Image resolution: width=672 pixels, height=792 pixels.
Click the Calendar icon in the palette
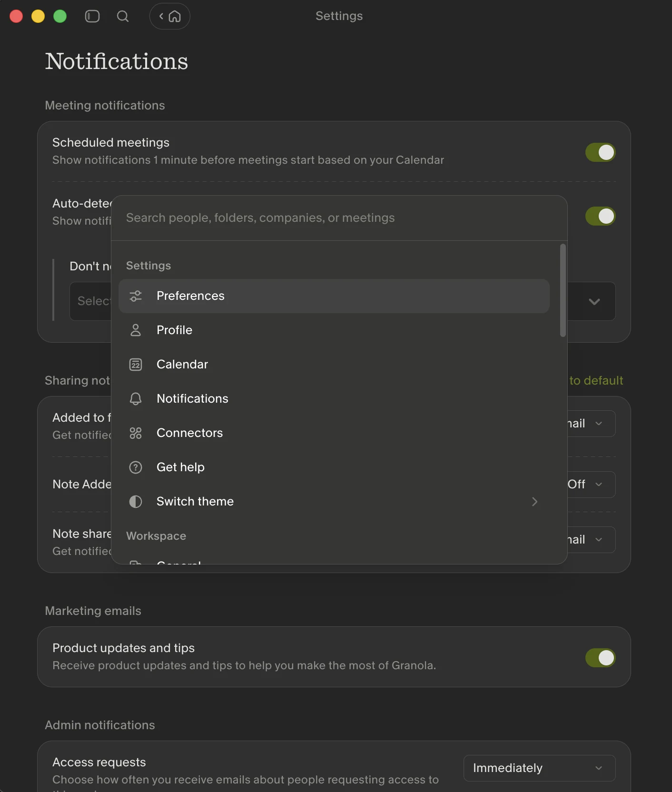[136, 365]
